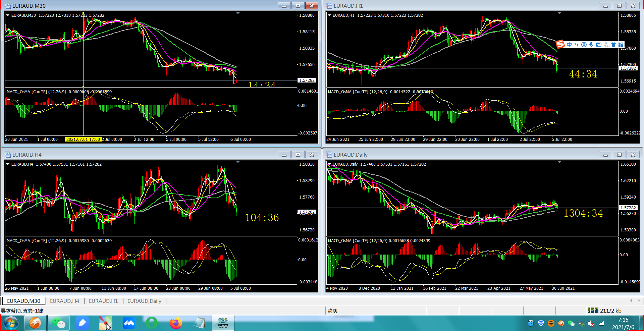
Task: Start Sogou voice input microphone
Action: click(x=591, y=45)
